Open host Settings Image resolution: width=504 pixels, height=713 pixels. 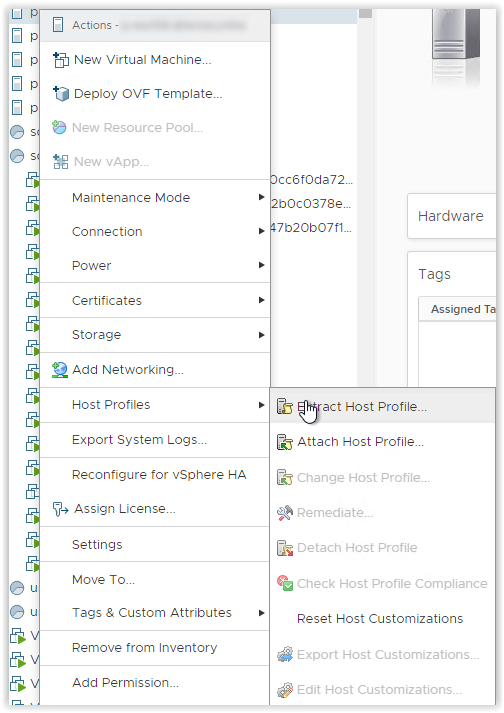click(155, 544)
